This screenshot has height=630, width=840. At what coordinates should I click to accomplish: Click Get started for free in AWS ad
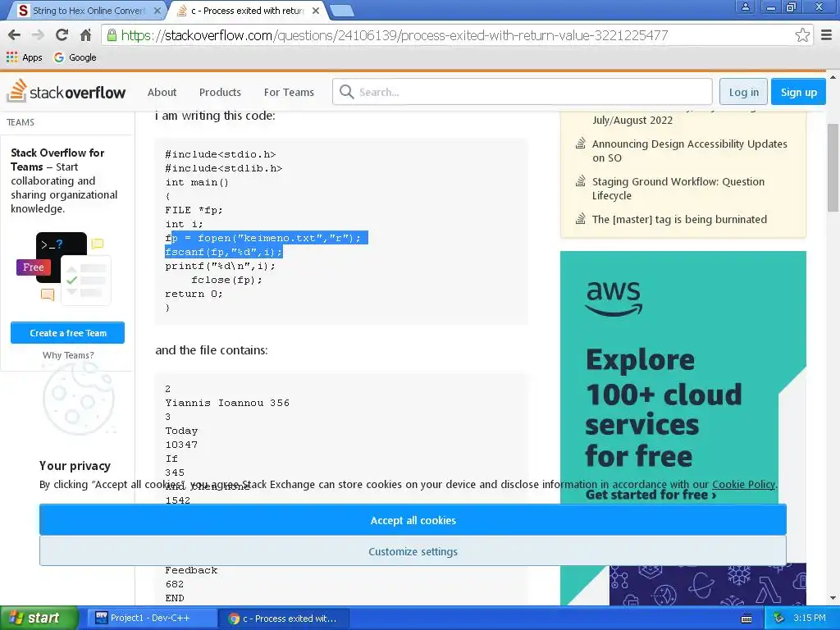651,495
